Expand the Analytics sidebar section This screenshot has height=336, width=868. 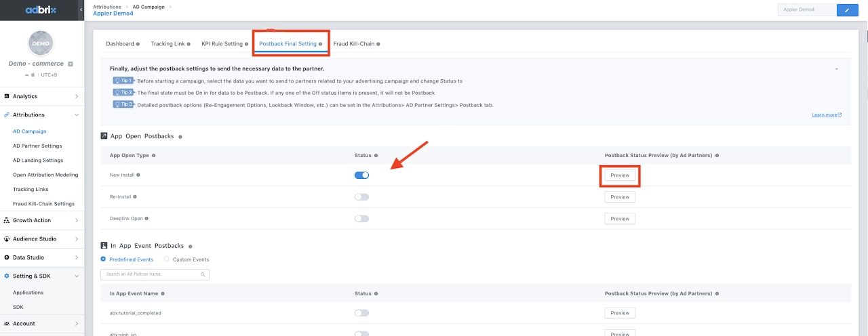[42, 97]
